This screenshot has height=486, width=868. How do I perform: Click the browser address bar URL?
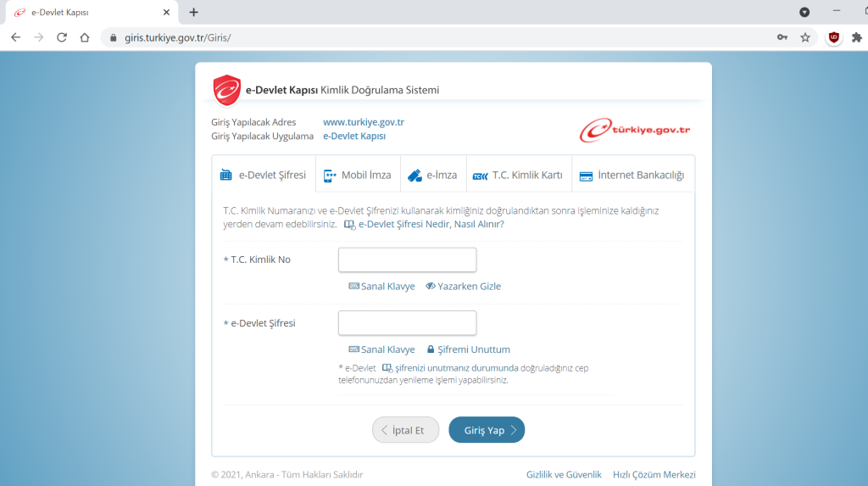(178, 37)
